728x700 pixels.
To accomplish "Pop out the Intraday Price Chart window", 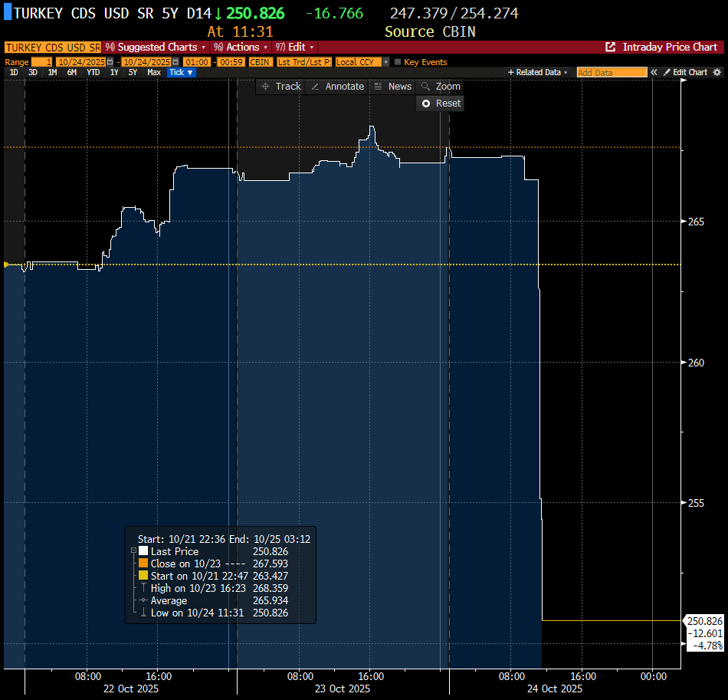I will 611,47.
